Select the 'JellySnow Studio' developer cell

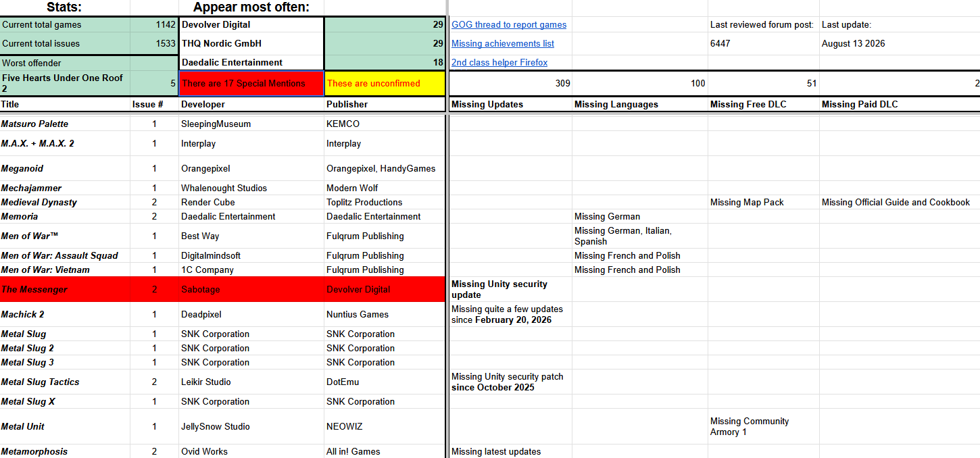point(251,427)
